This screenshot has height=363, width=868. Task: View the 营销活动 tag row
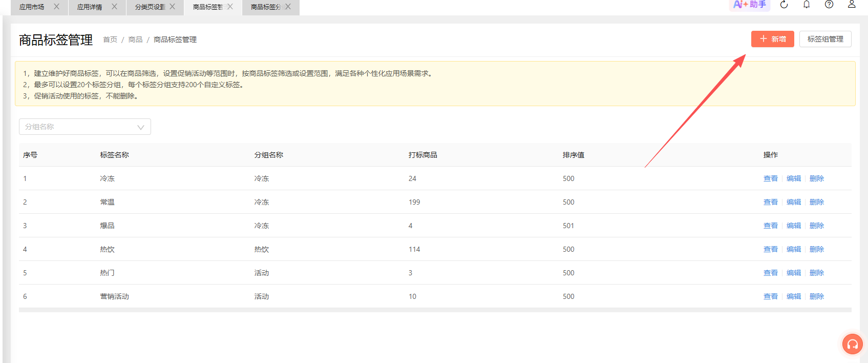(770, 296)
